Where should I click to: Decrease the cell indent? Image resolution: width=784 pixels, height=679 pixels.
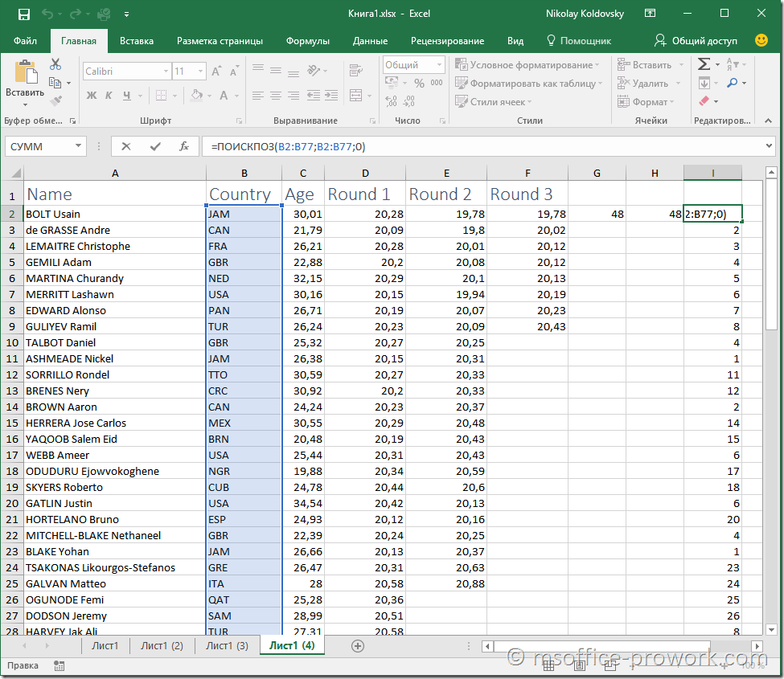314,95
